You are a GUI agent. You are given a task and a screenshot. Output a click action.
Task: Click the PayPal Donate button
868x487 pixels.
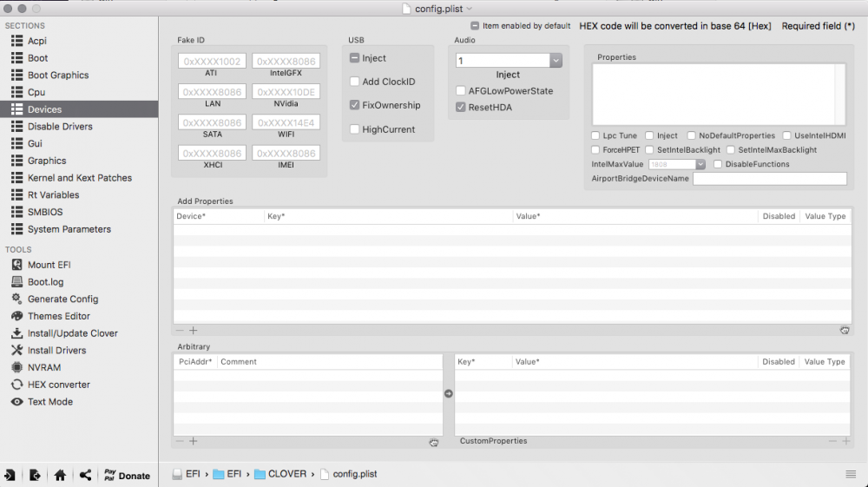point(127,476)
